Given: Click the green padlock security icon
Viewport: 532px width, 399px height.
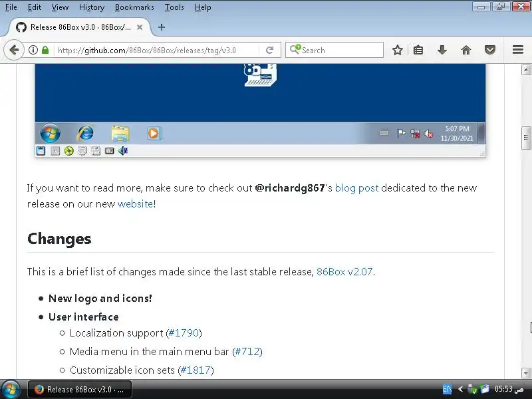Looking at the screenshot, I should (45, 51).
